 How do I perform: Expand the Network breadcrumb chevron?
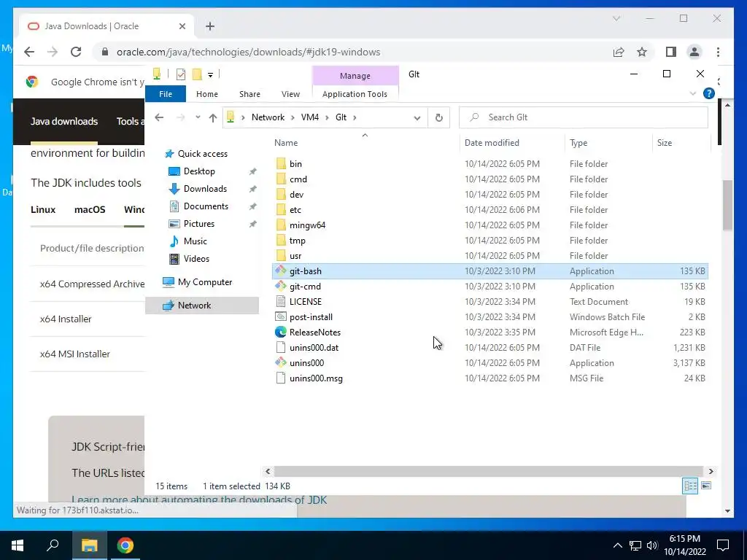tap(293, 117)
